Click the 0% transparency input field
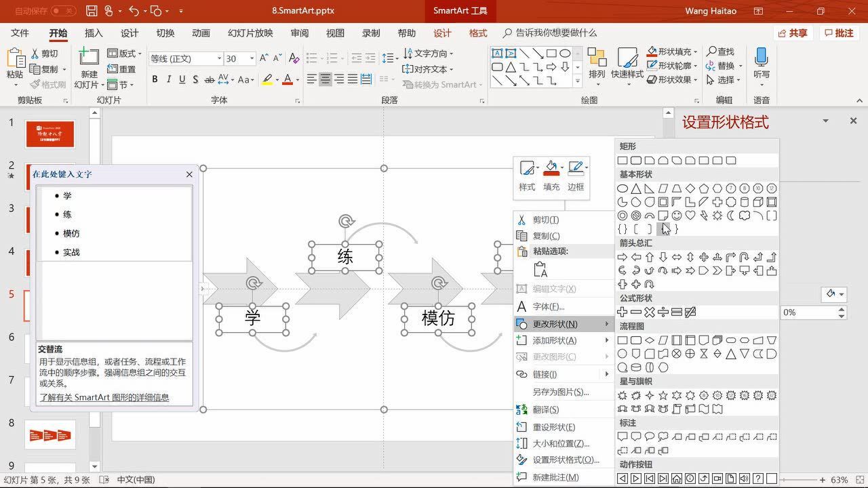The height and width of the screenshot is (488, 868). pos(808,312)
